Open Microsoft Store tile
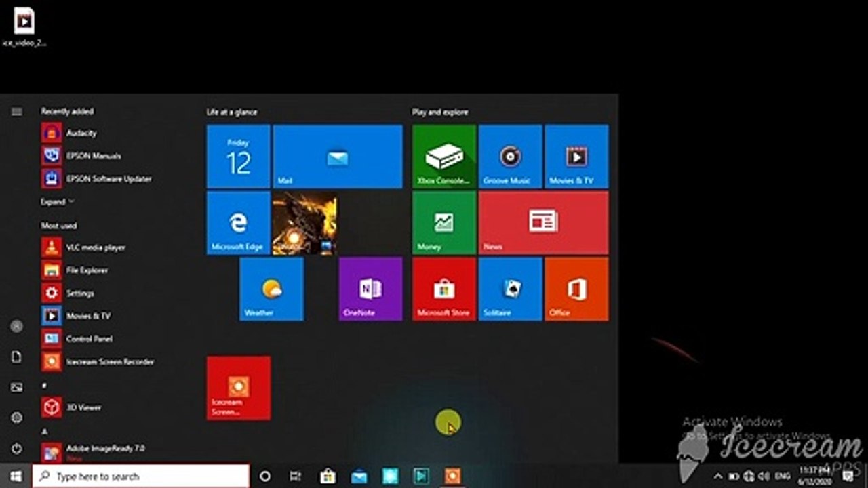Viewport: 868px width, 488px height. [444, 289]
